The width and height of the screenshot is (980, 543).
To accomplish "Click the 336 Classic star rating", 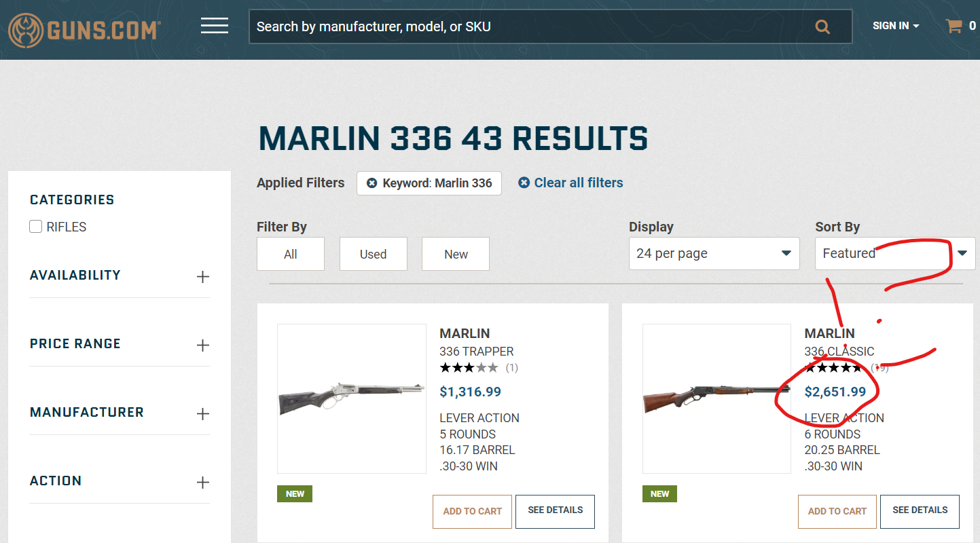I will pos(833,368).
